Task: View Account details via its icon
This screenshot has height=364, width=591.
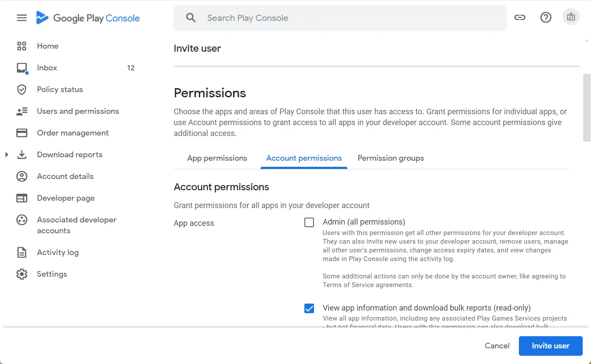Action: tap(22, 176)
